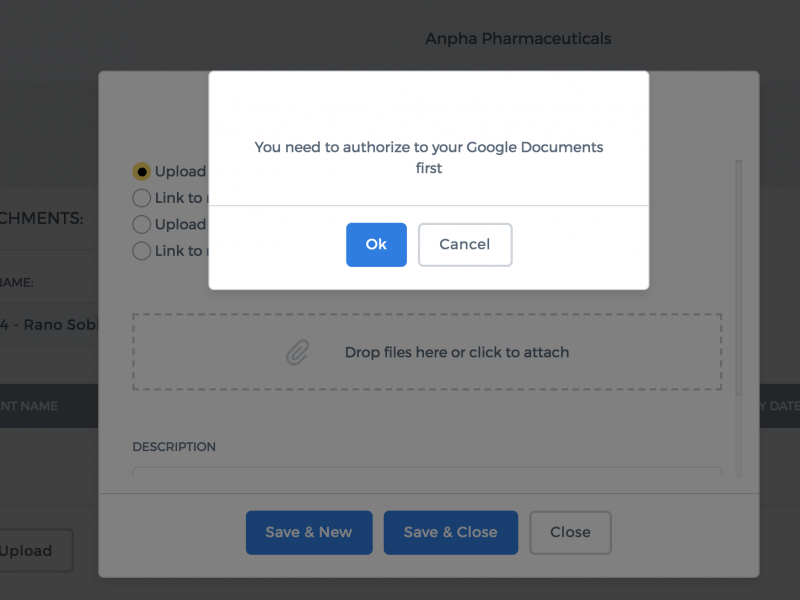Click the Rano Sobi name field
Image resolution: width=800 pixels, height=600 pixels.
[49, 324]
